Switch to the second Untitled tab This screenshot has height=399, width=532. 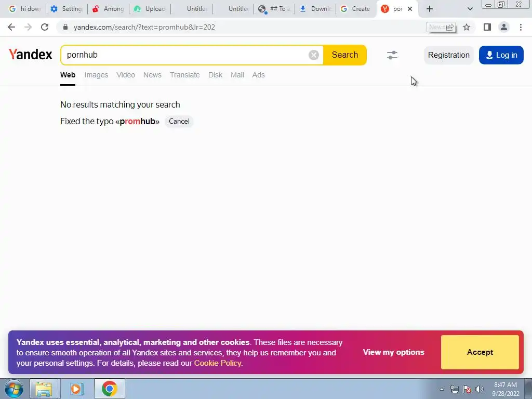tap(232, 9)
